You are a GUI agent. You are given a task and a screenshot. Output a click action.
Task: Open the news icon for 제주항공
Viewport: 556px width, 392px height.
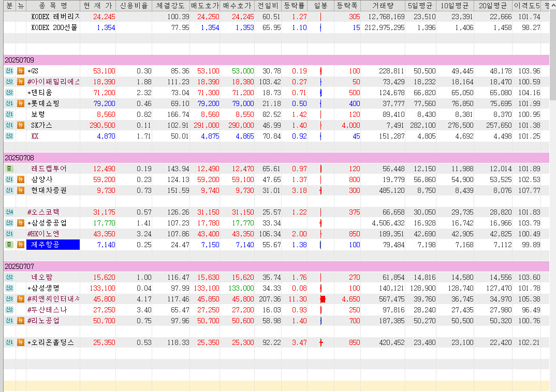click(21, 245)
